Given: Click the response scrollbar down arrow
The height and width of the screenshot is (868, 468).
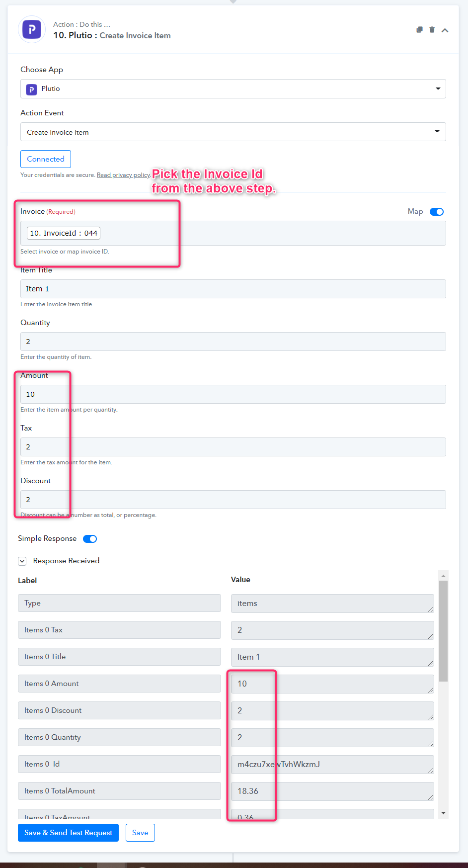Looking at the screenshot, I should 444,813.
